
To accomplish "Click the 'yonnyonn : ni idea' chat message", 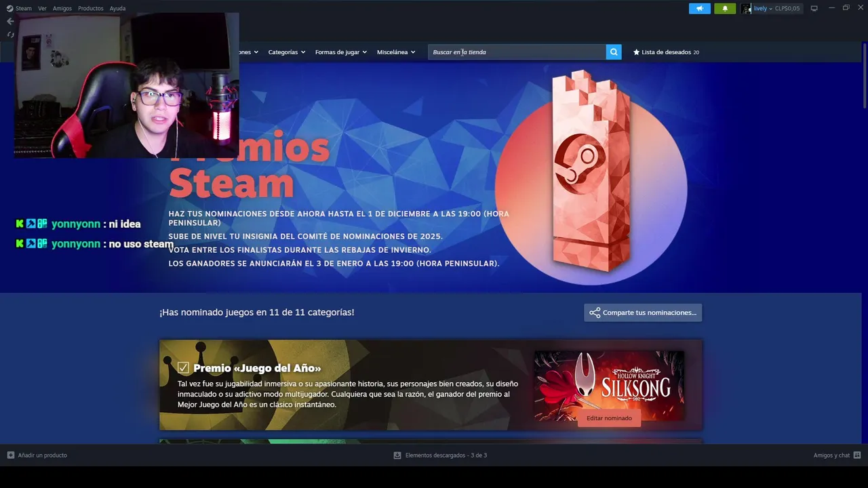I will (x=78, y=224).
